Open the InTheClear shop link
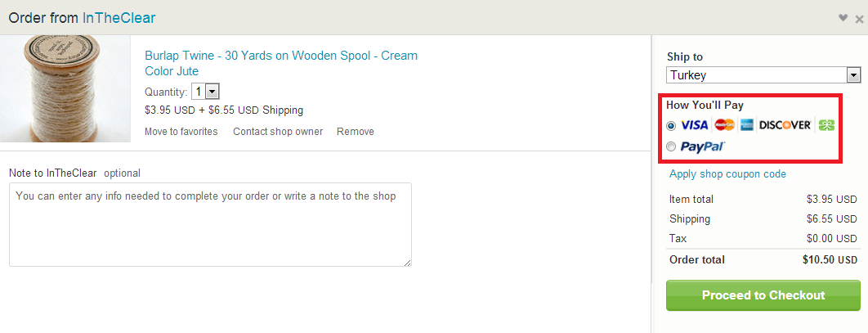The width and height of the screenshot is (868, 333). coord(119,17)
